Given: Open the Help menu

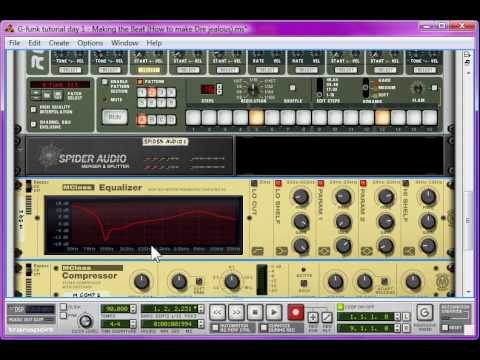Looking at the screenshot, I should 154,43.
